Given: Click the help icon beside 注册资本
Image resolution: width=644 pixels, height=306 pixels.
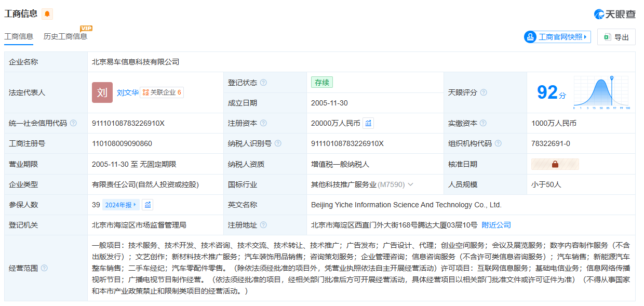Looking at the screenshot, I should (263, 123).
